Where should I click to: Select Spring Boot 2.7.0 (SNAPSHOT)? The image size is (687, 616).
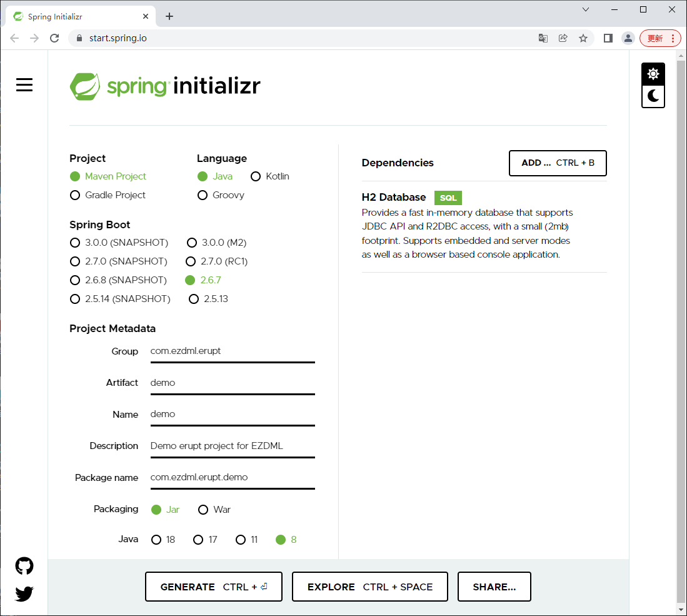pyautogui.click(x=118, y=261)
